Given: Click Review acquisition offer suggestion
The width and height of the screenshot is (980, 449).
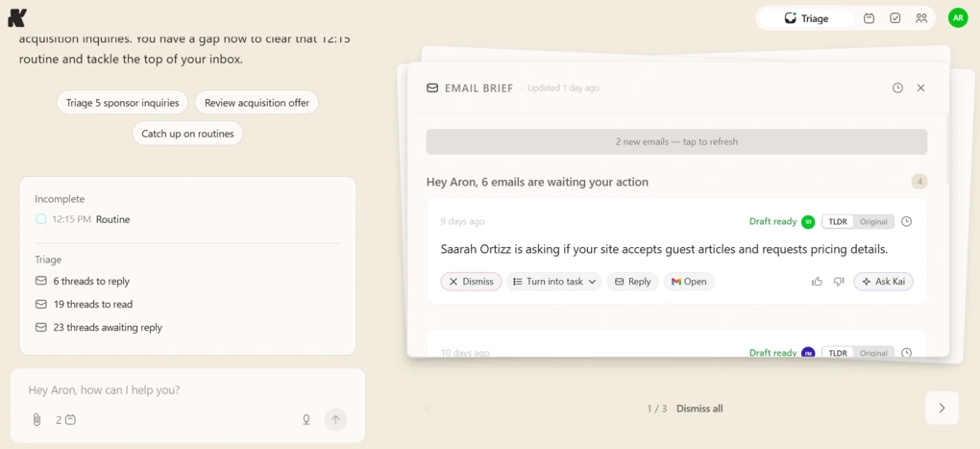Looking at the screenshot, I should (x=257, y=103).
